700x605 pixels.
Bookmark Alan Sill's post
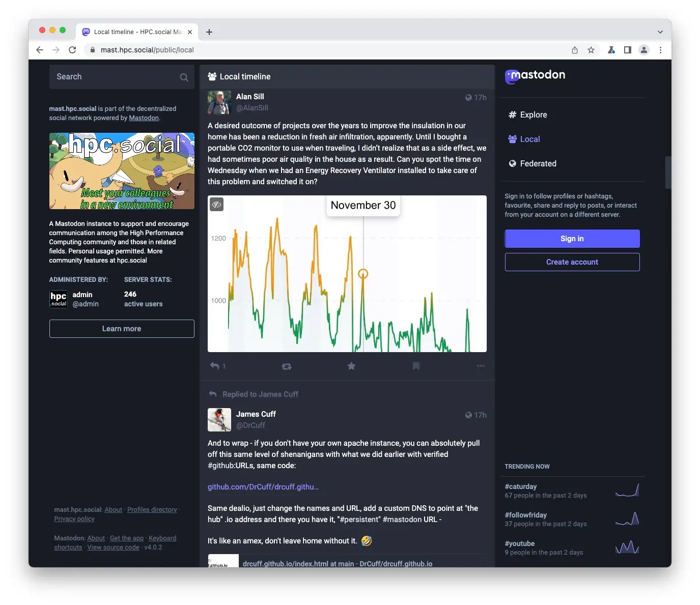point(416,366)
